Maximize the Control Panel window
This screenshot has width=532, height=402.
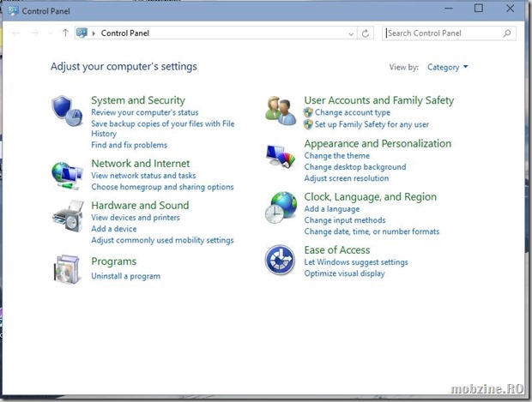(x=479, y=8)
